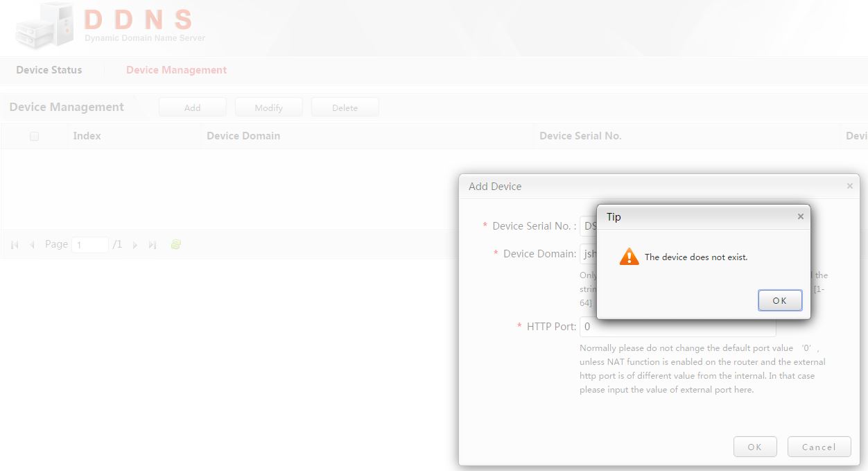Click the page number input box
The image size is (868, 471).
click(x=90, y=245)
